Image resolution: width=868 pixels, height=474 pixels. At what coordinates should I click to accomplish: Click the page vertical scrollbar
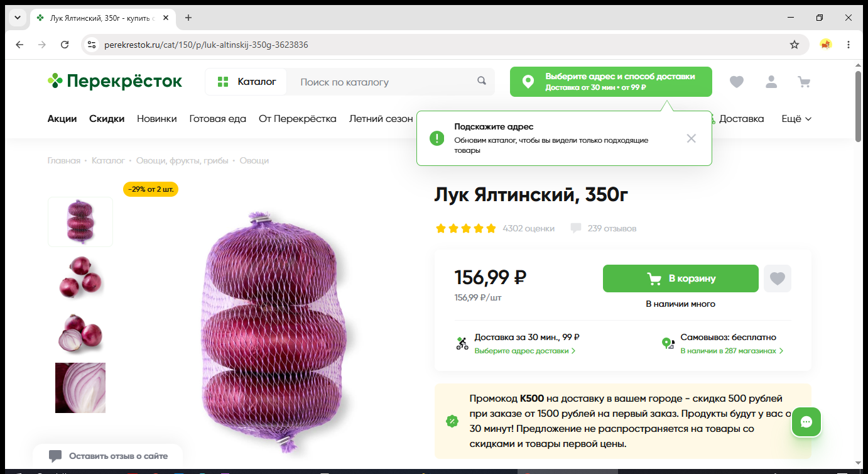pyautogui.click(x=859, y=107)
